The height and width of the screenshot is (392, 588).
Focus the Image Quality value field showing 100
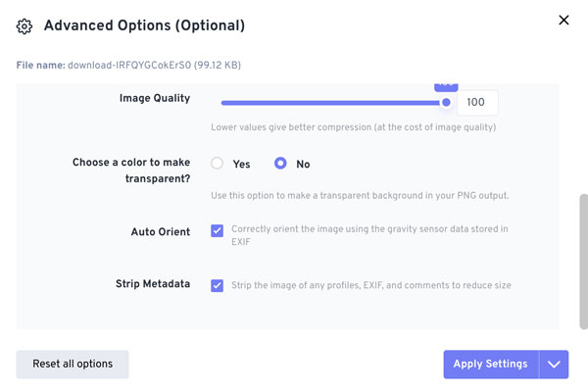pos(476,102)
